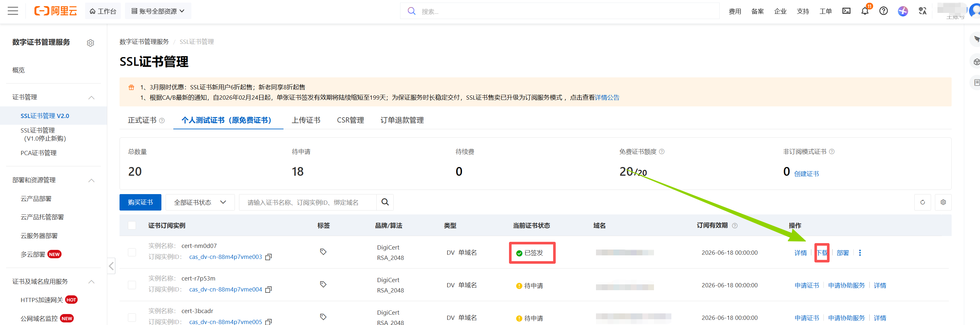The image size is (980, 325).
Task: Switch language with the translate icon
Action: (923, 11)
